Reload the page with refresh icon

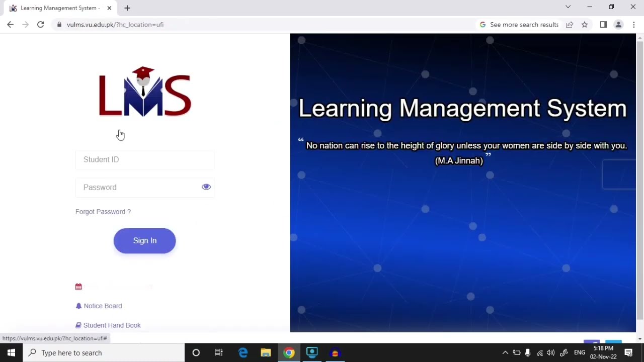pos(41,25)
